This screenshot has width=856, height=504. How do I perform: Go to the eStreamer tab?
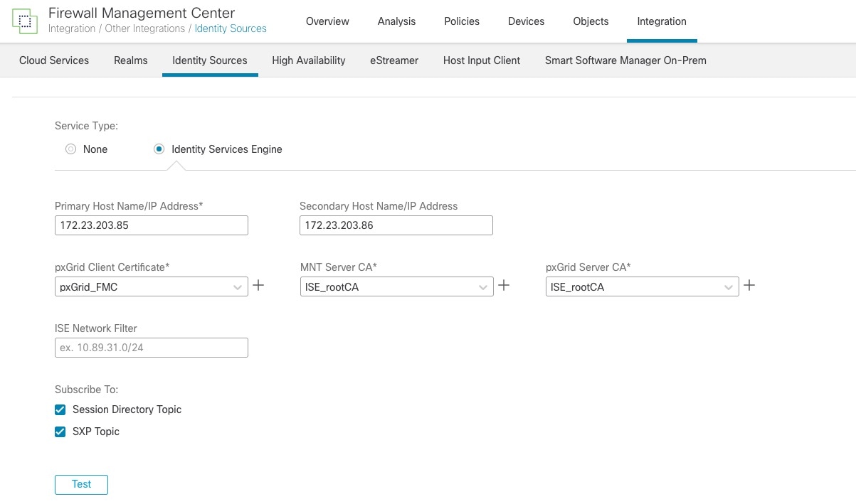(x=394, y=60)
